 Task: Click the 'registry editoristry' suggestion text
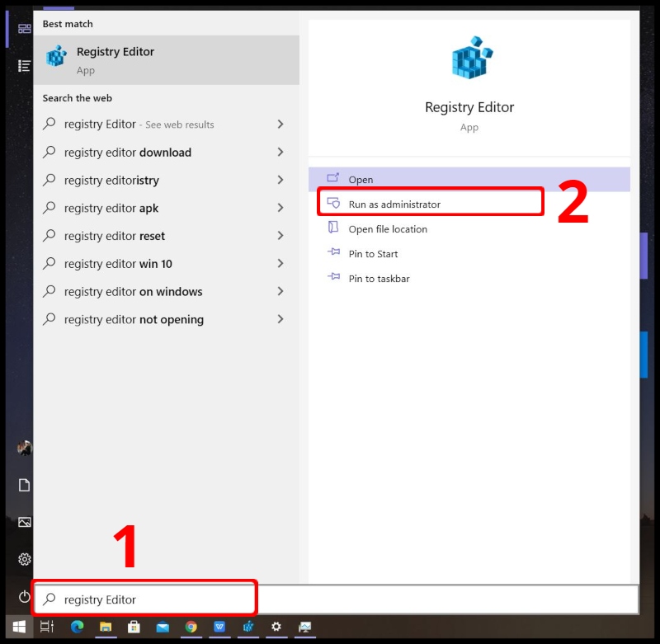click(x=111, y=181)
